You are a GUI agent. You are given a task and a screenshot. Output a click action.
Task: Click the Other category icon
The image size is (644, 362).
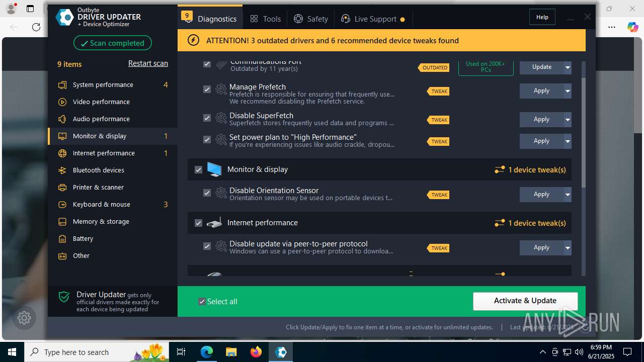[x=62, y=256]
